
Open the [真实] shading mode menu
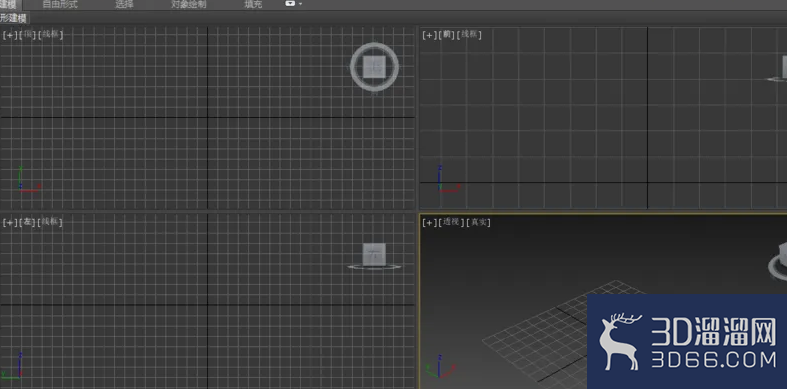coord(478,222)
